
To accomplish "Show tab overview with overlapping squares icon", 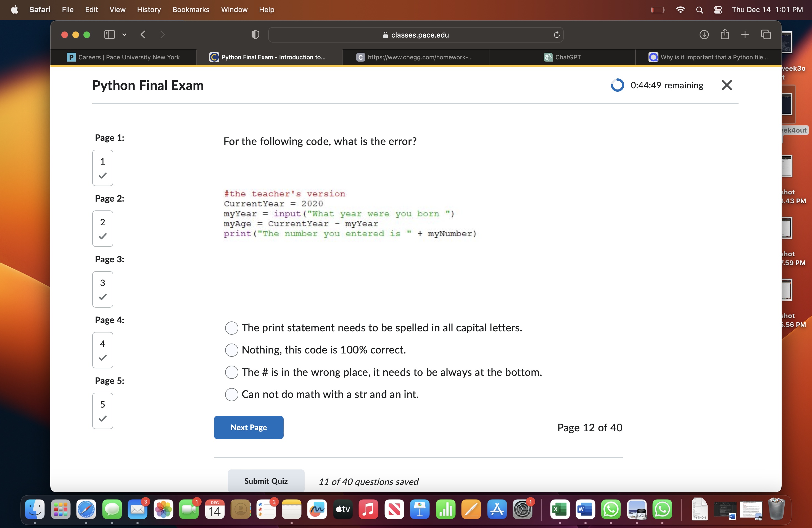I will 766,35.
